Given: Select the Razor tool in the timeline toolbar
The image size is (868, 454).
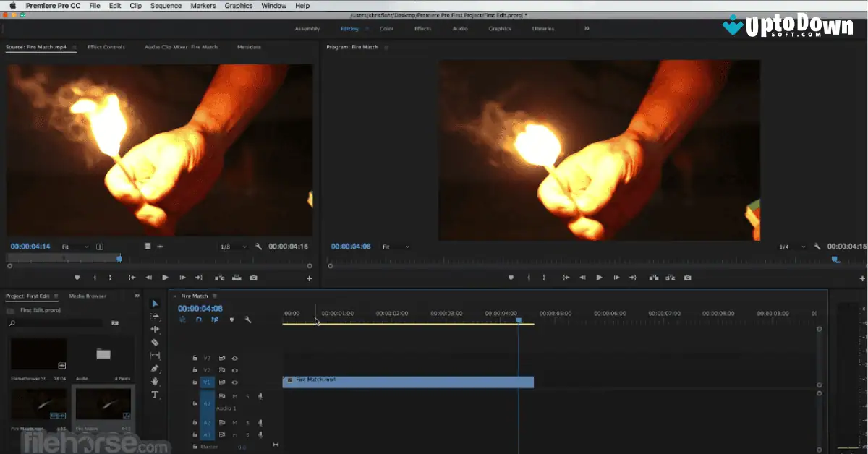Looking at the screenshot, I should pos(155,343).
